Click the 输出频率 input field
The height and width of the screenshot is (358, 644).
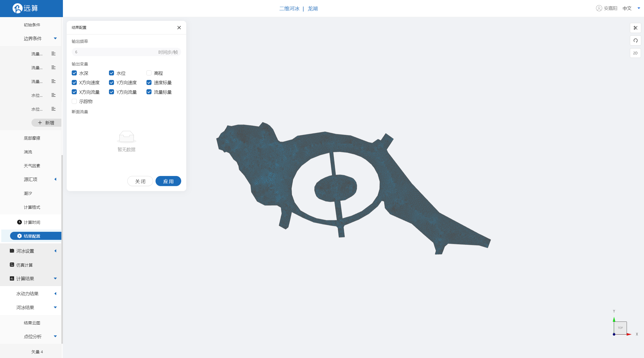[x=126, y=52]
